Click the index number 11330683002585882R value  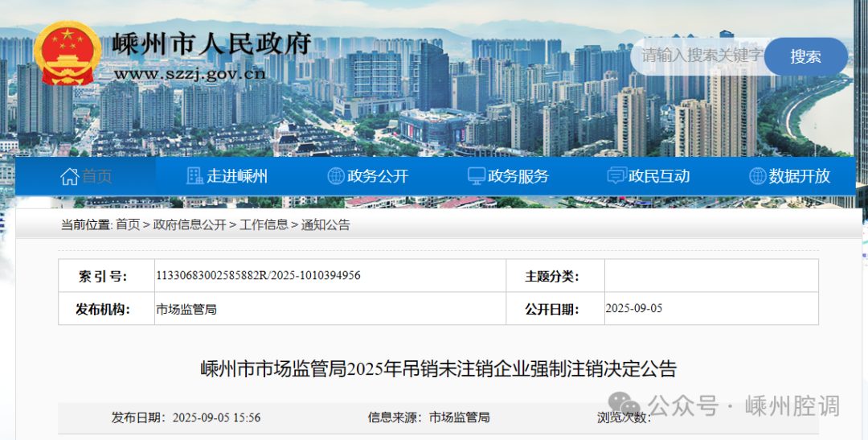(x=257, y=276)
